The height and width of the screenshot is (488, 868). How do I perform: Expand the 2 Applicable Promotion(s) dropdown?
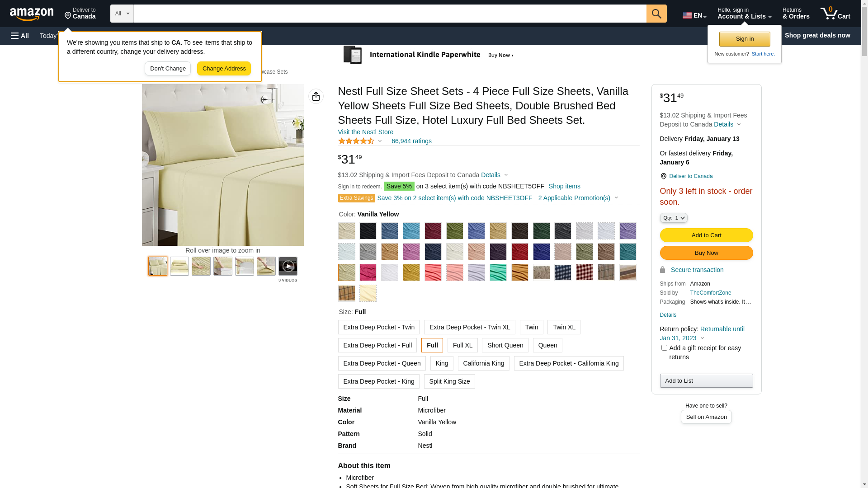[578, 198]
